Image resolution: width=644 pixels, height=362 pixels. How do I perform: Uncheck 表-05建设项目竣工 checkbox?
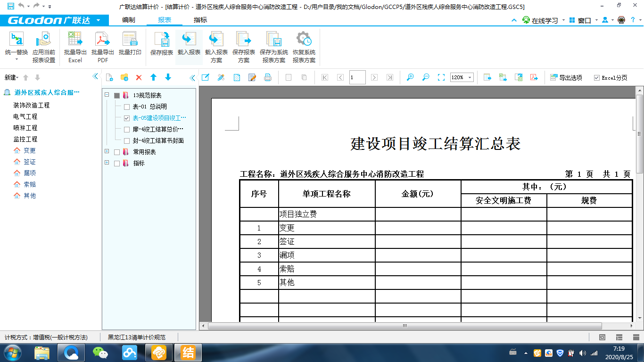[127, 118]
